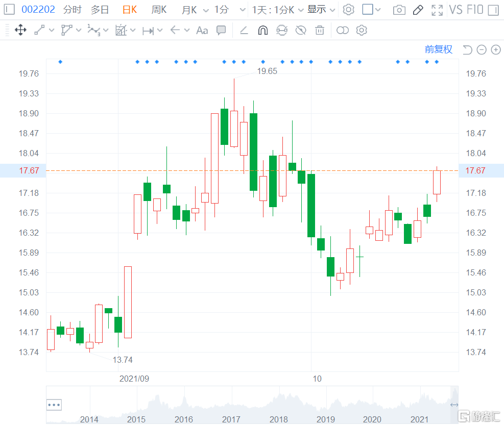Image resolution: width=504 pixels, height=426 pixels.
Task: Click the 前复权 adjustment link
Action: [x=438, y=49]
